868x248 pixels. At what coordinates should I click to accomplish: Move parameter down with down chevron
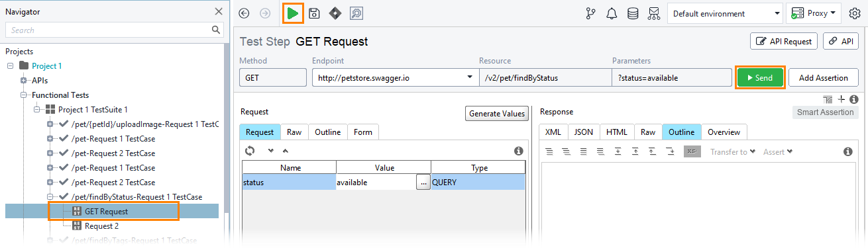270,151
